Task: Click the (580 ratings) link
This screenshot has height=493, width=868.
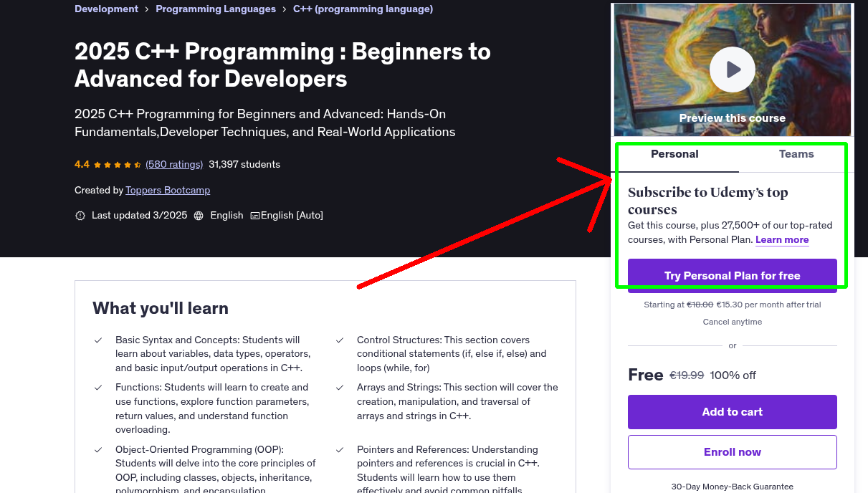Action: tap(173, 164)
